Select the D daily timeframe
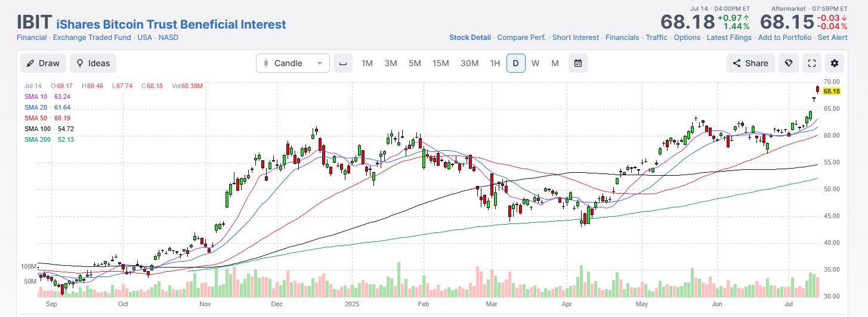The height and width of the screenshot is (317, 868). click(x=516, y=63)
